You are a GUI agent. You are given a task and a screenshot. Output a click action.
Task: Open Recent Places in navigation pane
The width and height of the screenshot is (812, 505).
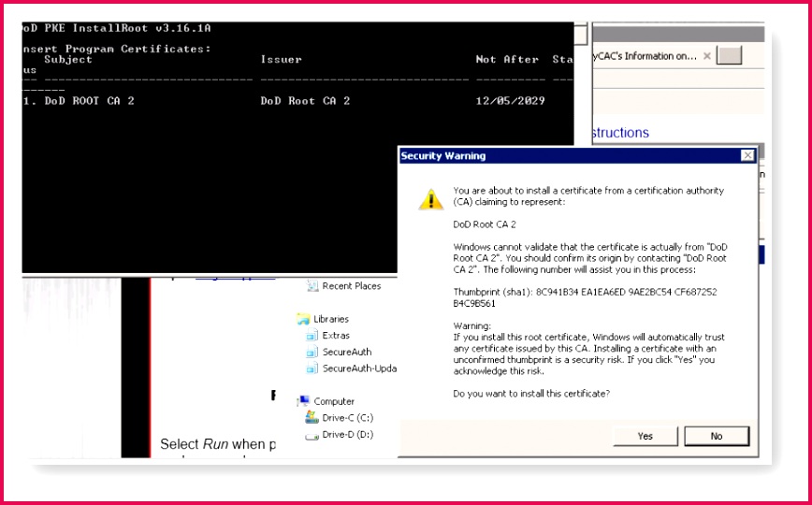tap(351, 286)
